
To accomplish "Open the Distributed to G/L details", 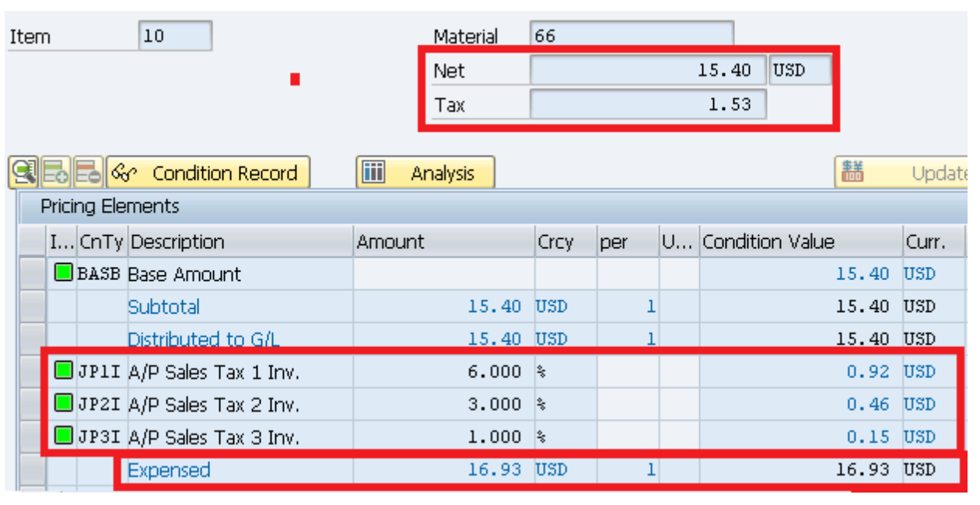I will (x=203, y=339).
